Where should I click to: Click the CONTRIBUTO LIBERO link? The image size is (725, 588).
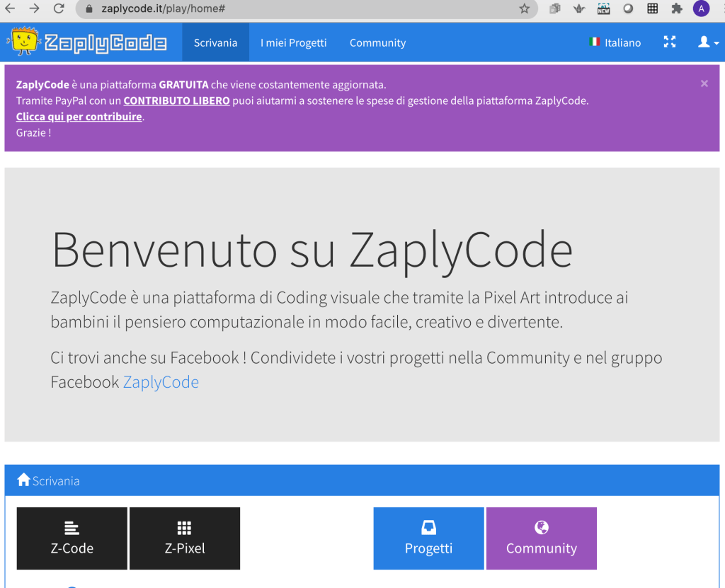176,100
